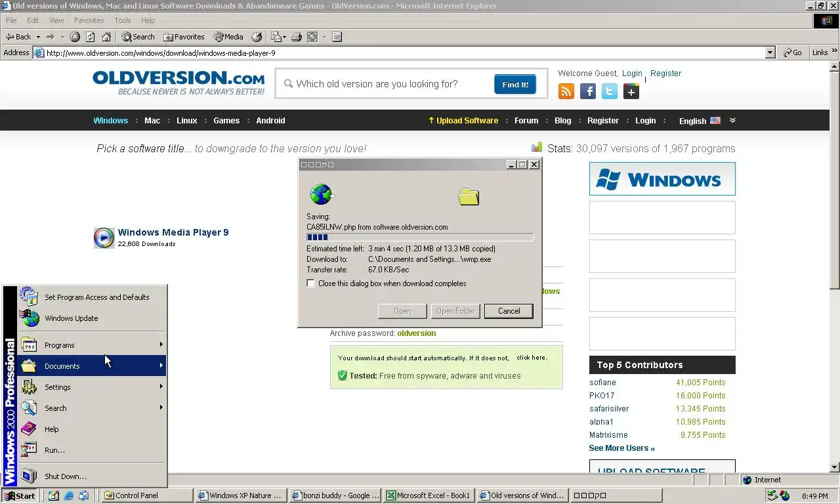Open the Back button history dropdown arrow
This screenshot has width=840, height=504.
pyautogui.click(x=38, y=37)
